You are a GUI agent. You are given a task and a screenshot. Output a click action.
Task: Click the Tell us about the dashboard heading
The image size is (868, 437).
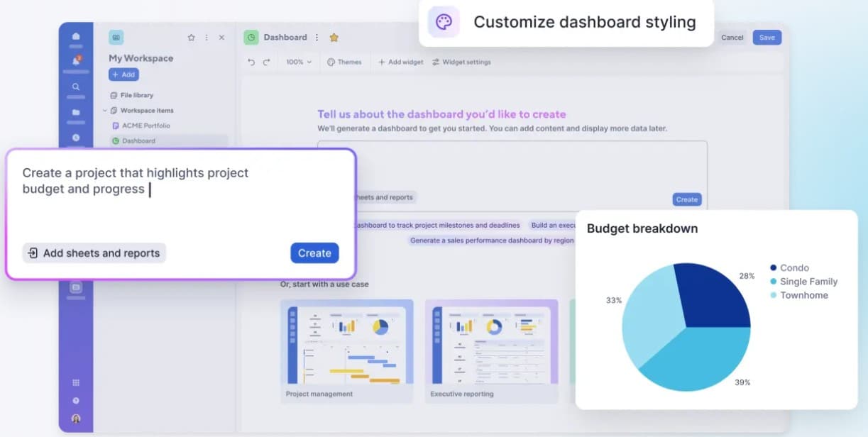tap(441, 114)
